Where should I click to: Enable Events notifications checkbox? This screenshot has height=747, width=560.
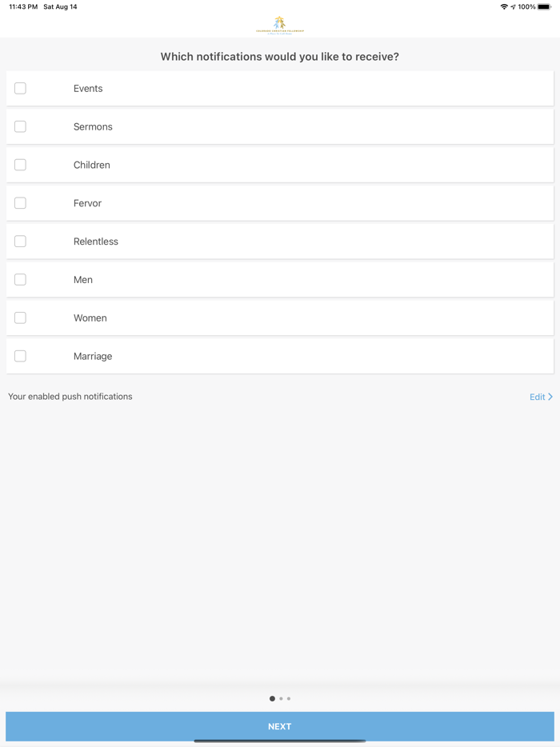[20, 88]
